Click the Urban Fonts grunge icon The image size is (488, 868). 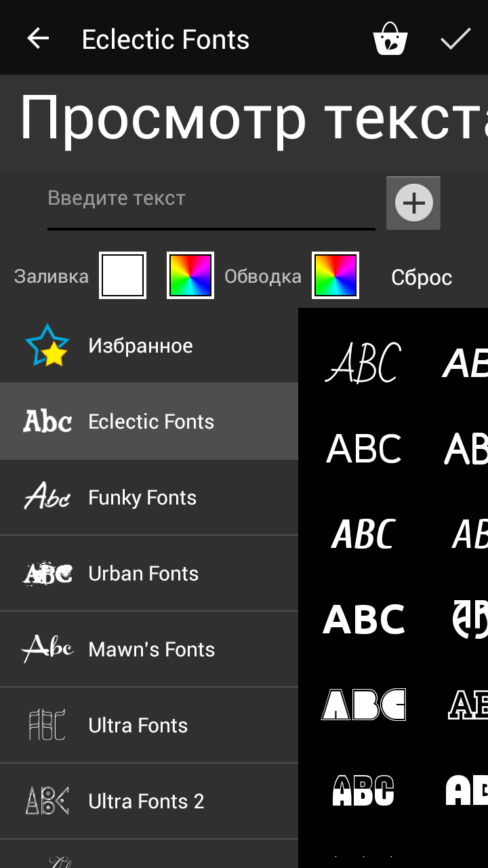[47, 573]
